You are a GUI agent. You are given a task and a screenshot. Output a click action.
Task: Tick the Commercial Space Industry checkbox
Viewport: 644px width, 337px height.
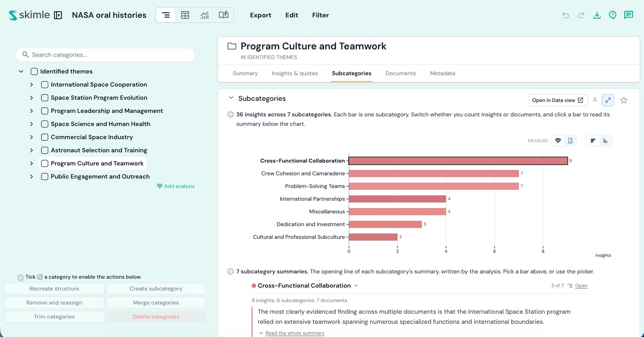click(x=45, y=137)
